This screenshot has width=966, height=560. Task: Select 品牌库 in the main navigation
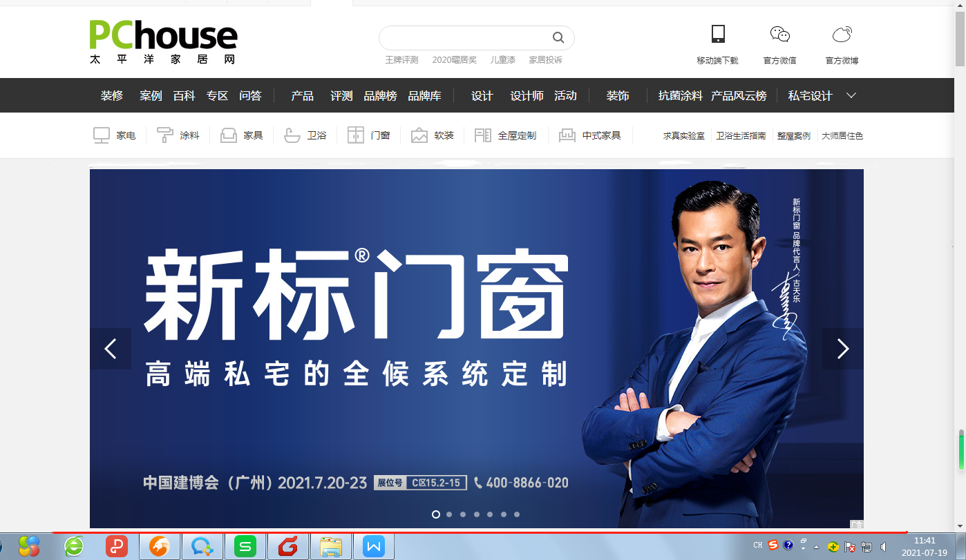[424, 96]
